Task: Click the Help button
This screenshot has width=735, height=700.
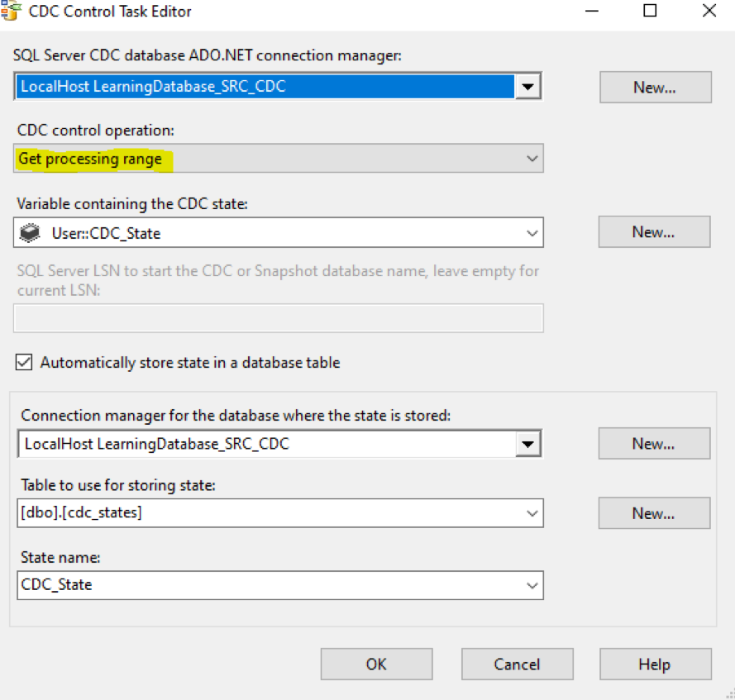Action: 655,664
